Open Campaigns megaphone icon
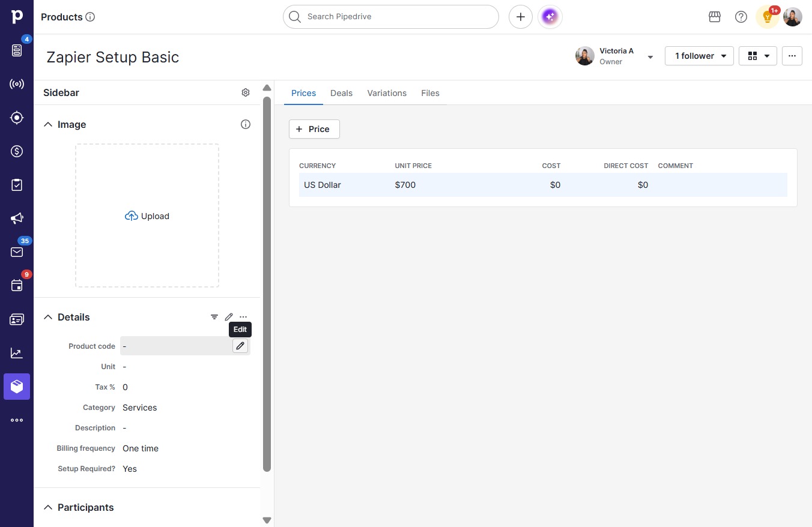 (17, 218)
